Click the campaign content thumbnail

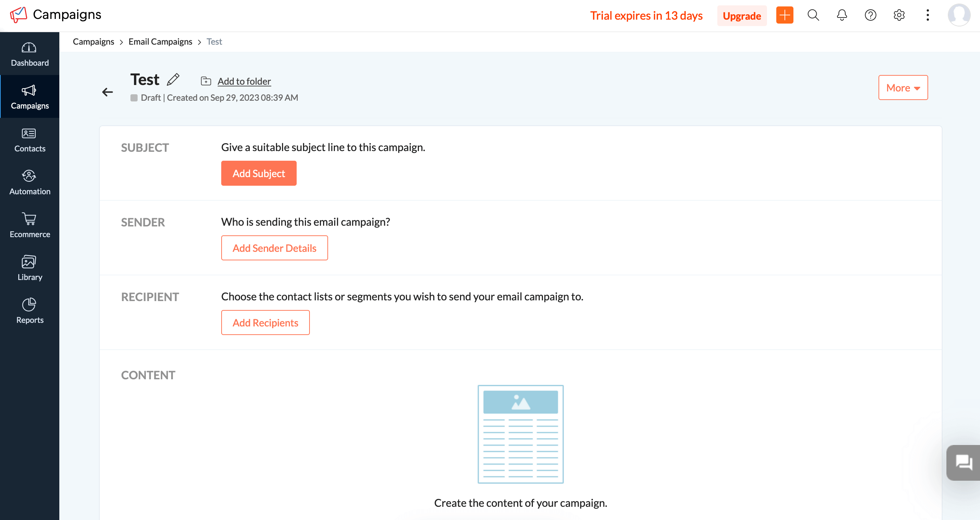coord(520,434)
